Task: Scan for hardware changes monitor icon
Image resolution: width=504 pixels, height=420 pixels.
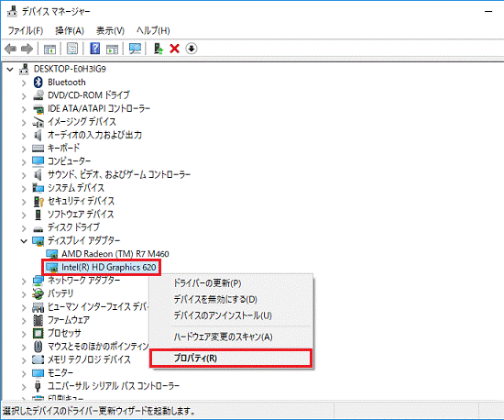Action: click(135, 49)
